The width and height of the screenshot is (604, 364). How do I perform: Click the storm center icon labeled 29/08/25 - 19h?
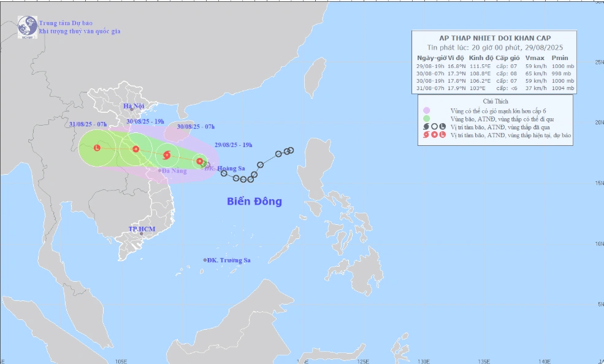click(x=199, y=161)
